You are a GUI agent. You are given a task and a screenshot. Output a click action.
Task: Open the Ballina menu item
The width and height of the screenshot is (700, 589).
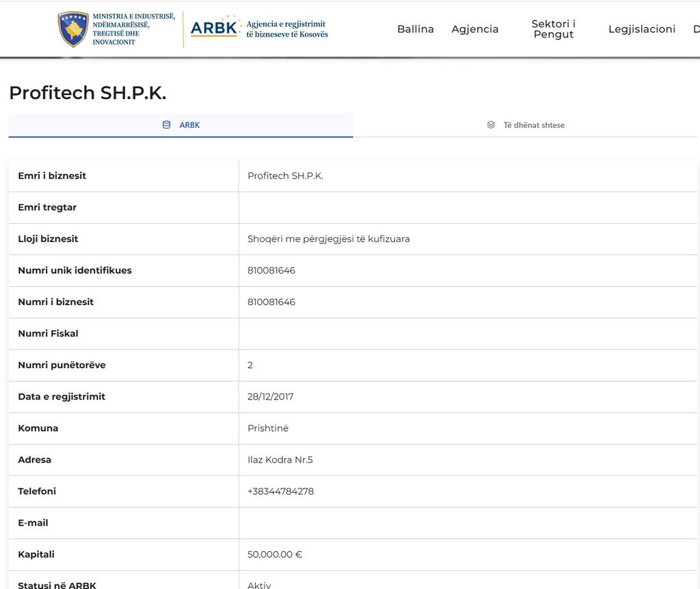click(x=415, y=29)
